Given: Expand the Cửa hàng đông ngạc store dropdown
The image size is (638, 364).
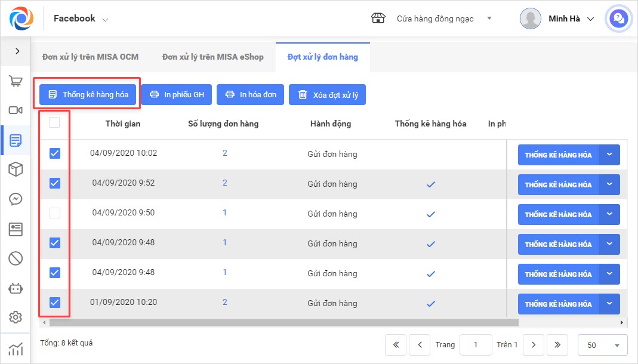Looking at the screenshot, I should [489, 18].
